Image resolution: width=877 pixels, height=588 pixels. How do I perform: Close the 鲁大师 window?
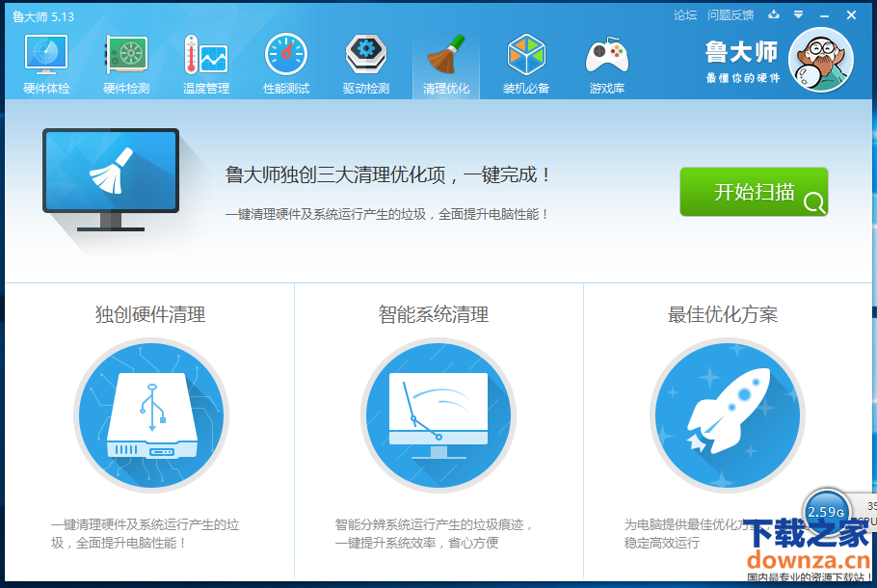(x=851, y=15)
